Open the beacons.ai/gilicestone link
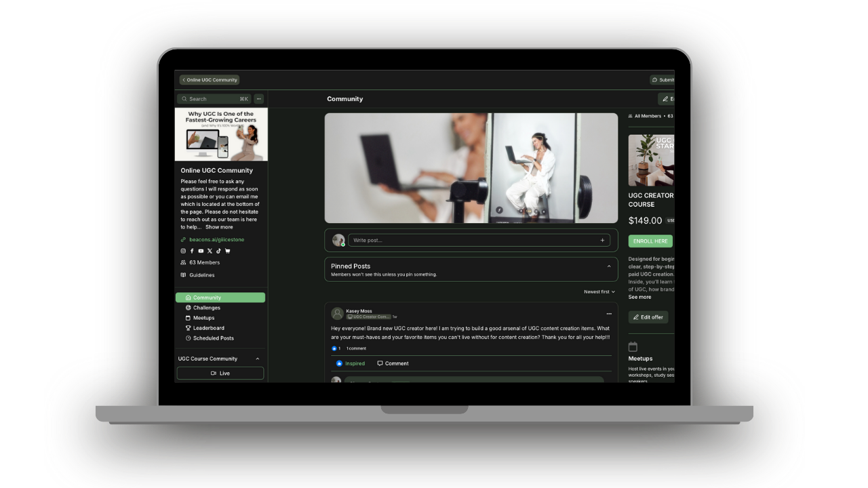 [x=216, y=240]
